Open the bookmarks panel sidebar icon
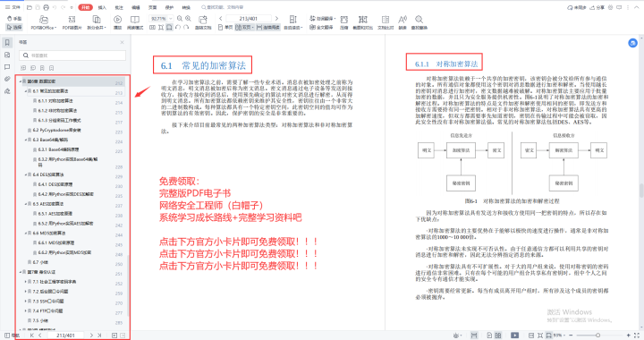Viewport: 644px width, 340px height. (x=7, y=42)
